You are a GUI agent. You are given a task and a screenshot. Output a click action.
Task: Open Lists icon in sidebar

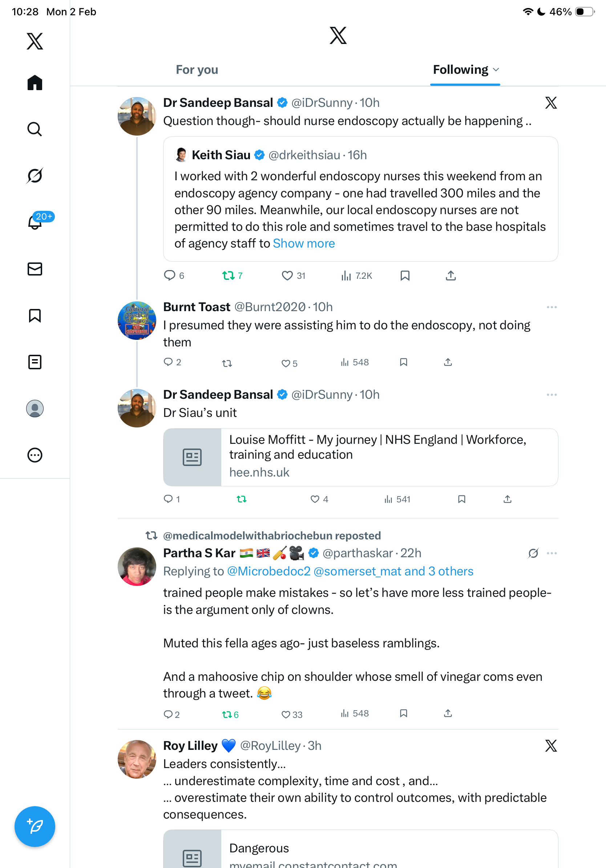coord(35,362)
